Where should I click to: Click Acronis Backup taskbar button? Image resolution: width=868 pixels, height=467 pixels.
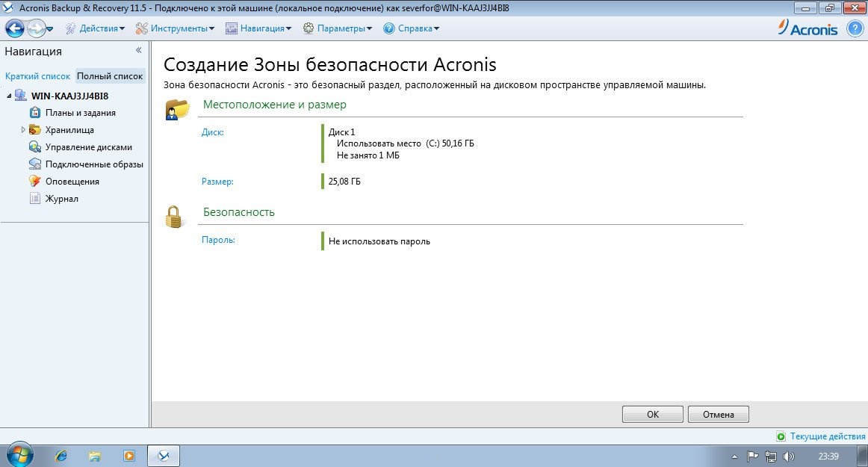pyautogui.click(x=164, y=456)
